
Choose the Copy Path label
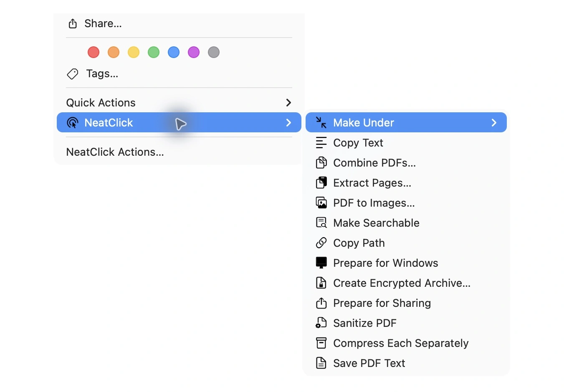click(359, 243)
